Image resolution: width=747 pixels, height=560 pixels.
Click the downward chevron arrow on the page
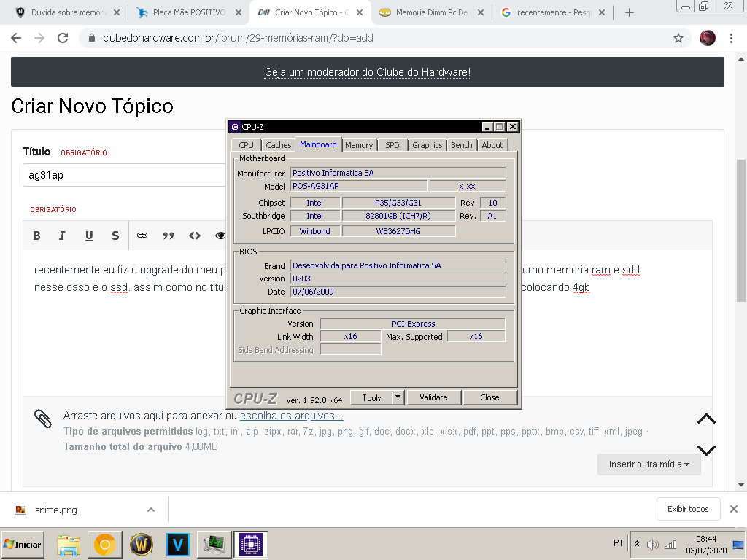coord(706,449)
